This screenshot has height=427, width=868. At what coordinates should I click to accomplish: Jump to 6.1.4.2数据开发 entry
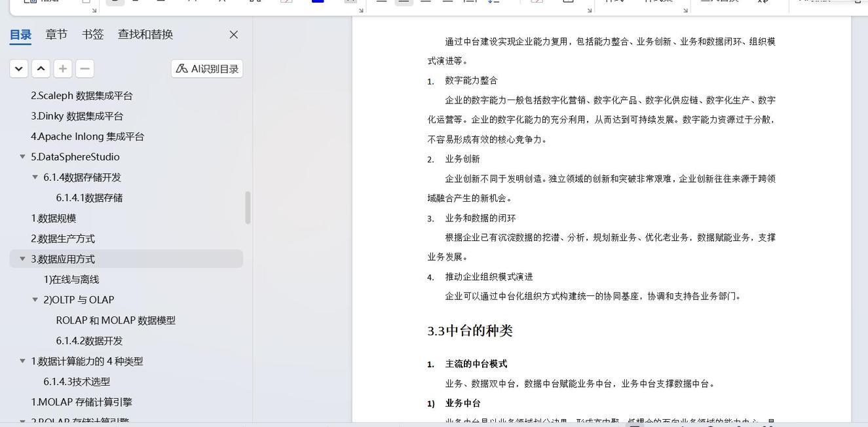[x=90, y=341]
